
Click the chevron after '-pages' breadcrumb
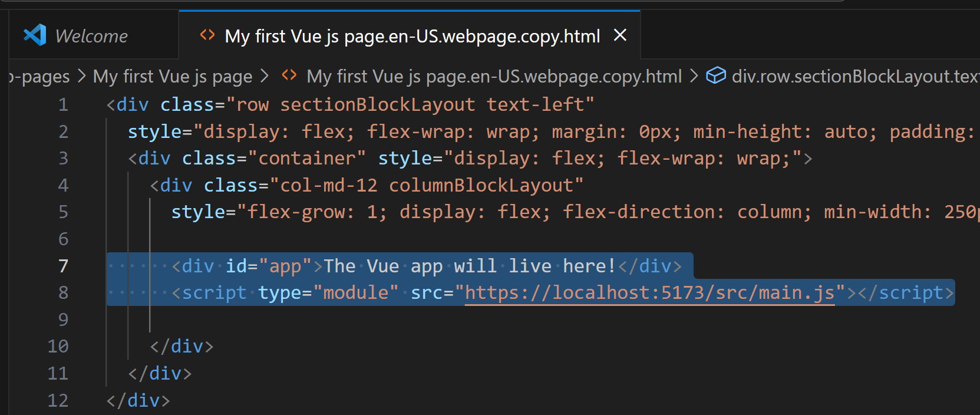point(81,75)
